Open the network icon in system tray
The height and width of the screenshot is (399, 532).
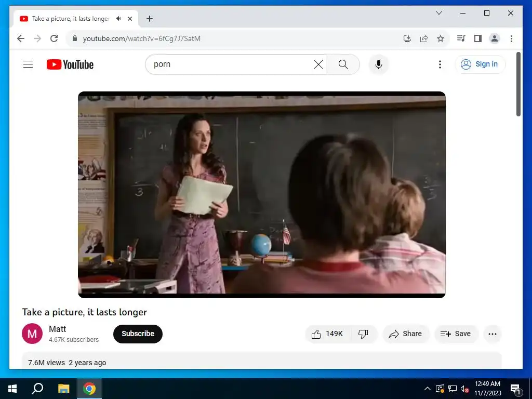point(453,389)
